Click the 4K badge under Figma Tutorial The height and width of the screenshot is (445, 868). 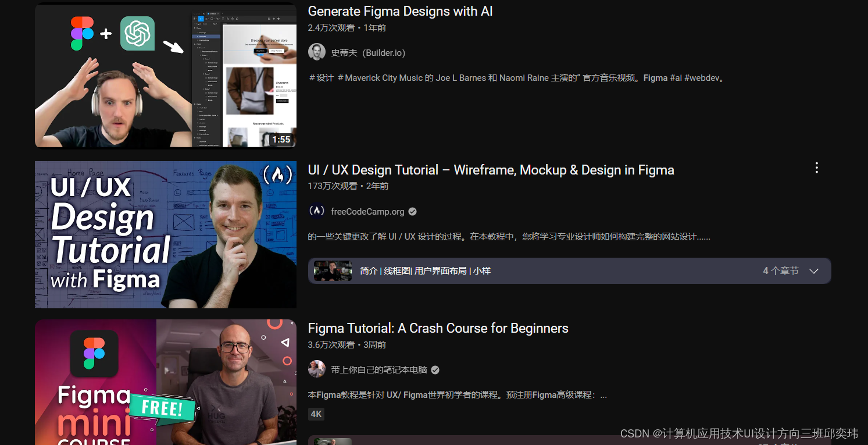[x=316, y=414]
